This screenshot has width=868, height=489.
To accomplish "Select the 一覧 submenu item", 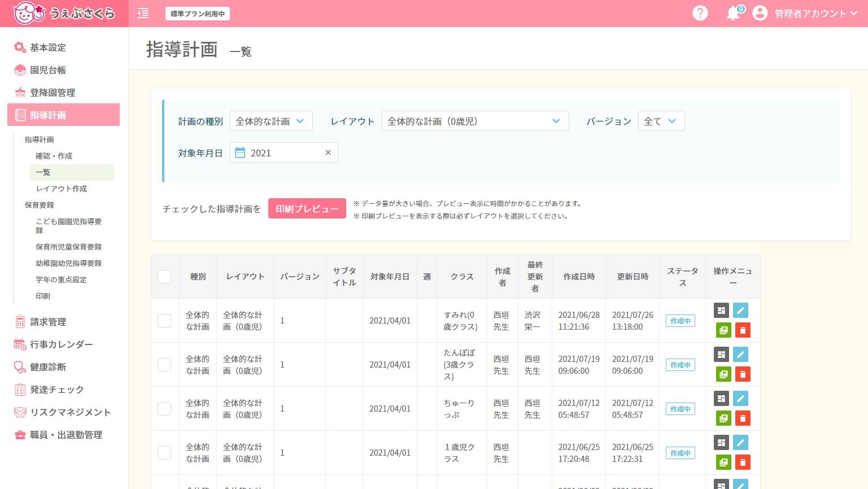I will pyautogui.click(x=72, y=172).
